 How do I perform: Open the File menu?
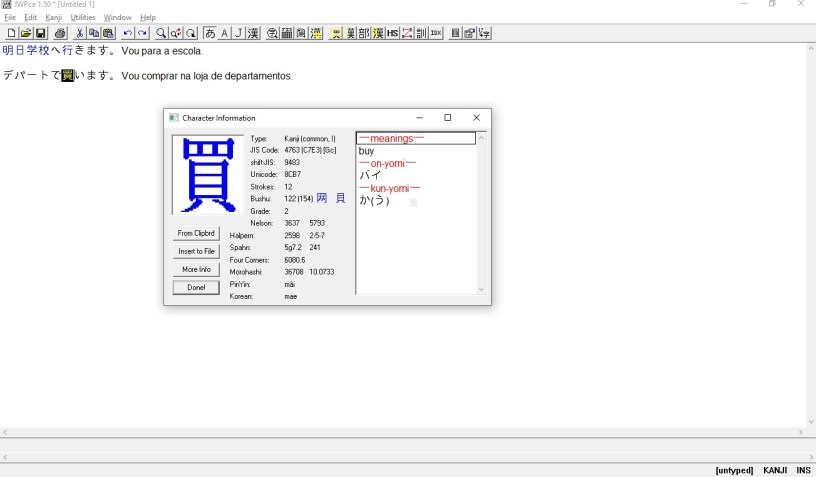(10, 18)
